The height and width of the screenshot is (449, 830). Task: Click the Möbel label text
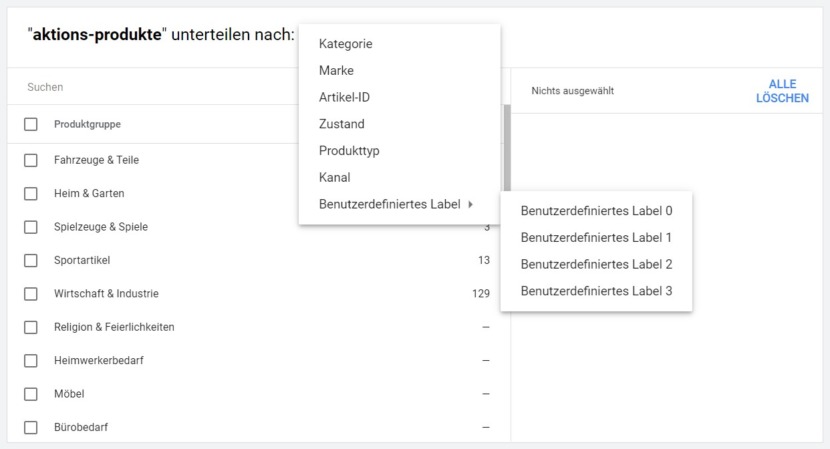pos(69,394)
